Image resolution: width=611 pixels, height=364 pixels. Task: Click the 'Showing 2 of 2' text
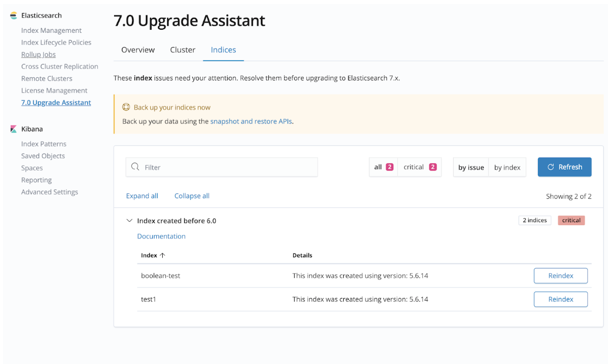(569, 196)
